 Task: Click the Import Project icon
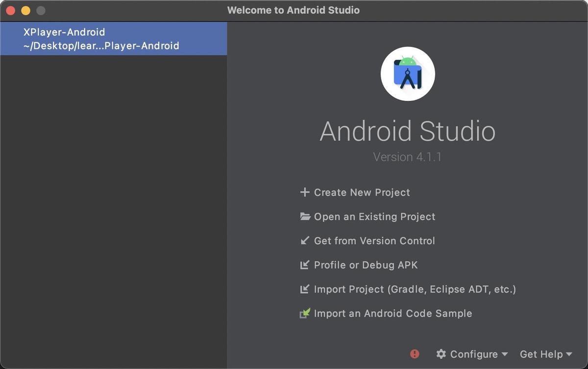305,289
